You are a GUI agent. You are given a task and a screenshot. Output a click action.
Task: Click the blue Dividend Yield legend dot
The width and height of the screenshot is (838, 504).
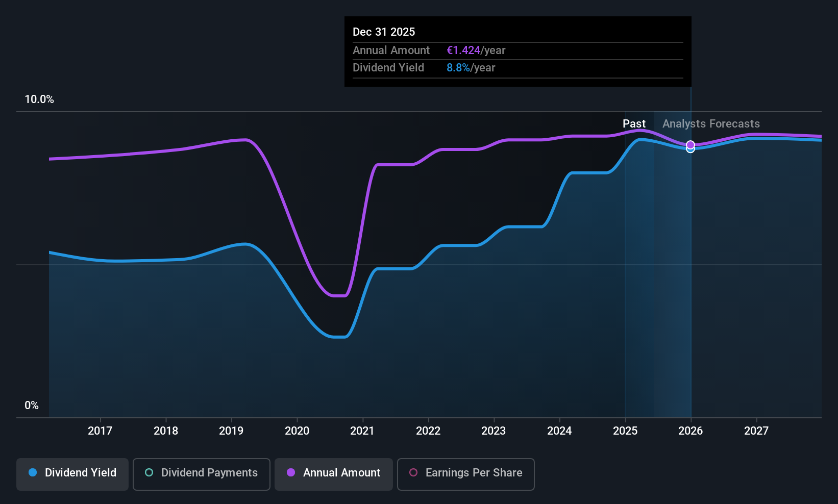click(x=33, y=472)
